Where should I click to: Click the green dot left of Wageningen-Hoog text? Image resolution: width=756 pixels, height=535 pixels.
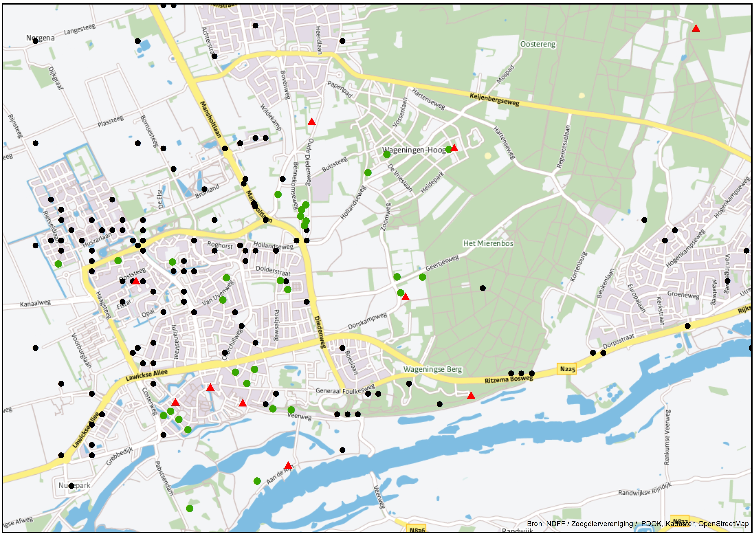(x=387, y=154)
